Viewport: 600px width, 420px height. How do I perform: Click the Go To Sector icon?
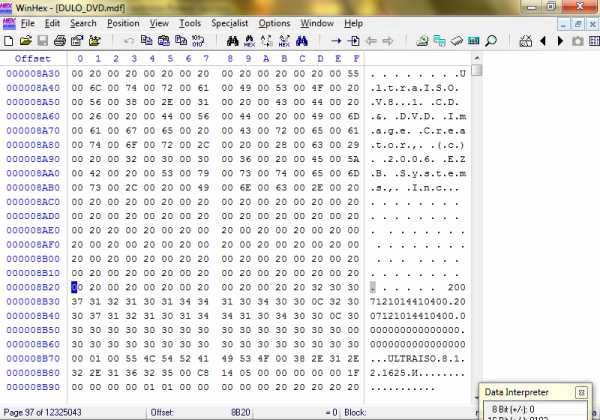[x=354, y=41]
